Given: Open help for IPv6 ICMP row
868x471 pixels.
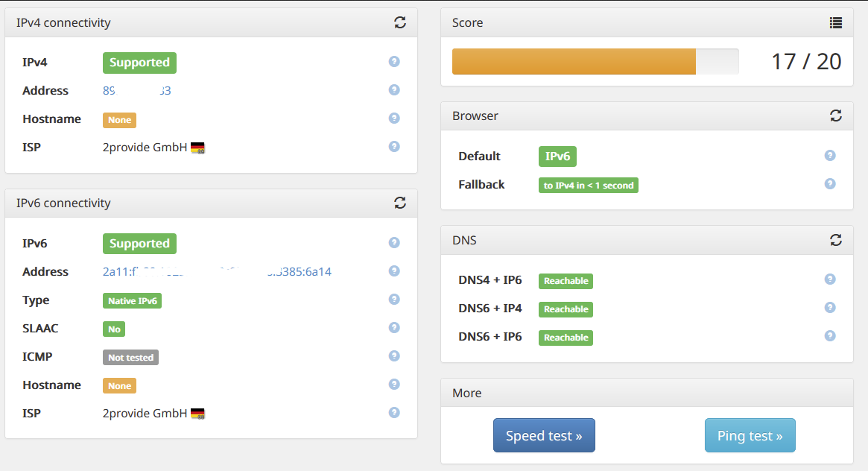Looking at the screenshot, I should tap(394, 356).
